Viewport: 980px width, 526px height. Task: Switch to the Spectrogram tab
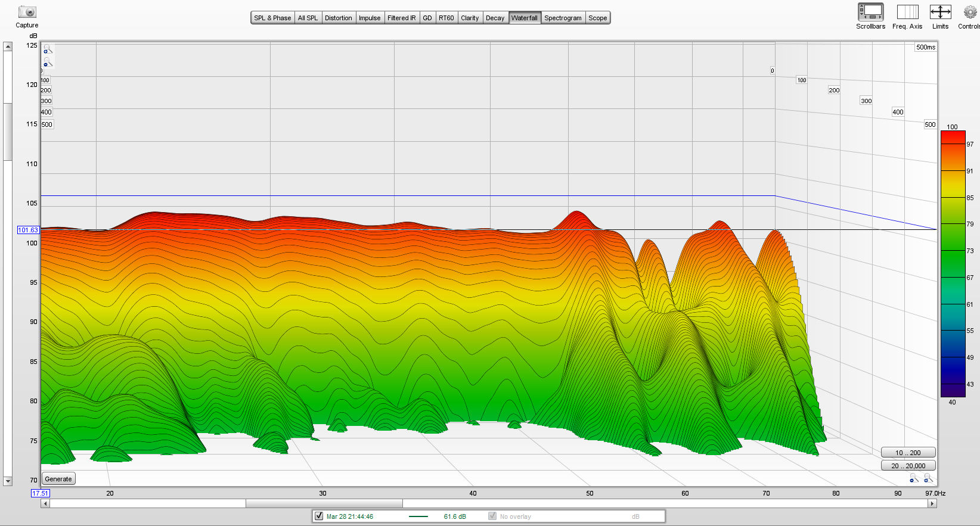click(x=563, y=18)
